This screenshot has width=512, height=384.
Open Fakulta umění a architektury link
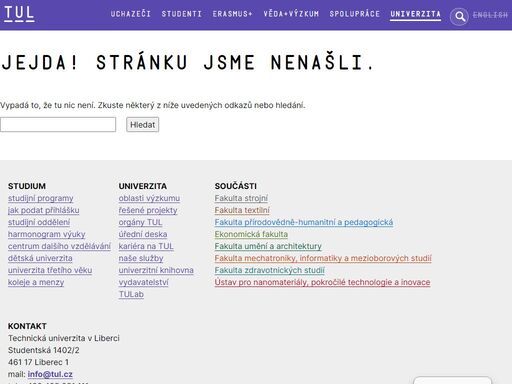[x=268, y=246]
